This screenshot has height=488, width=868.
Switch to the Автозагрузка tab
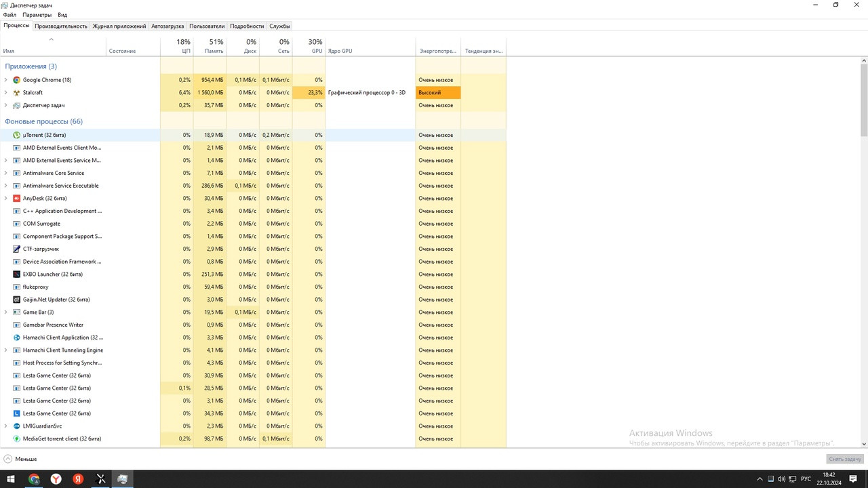tap(167, 26)
